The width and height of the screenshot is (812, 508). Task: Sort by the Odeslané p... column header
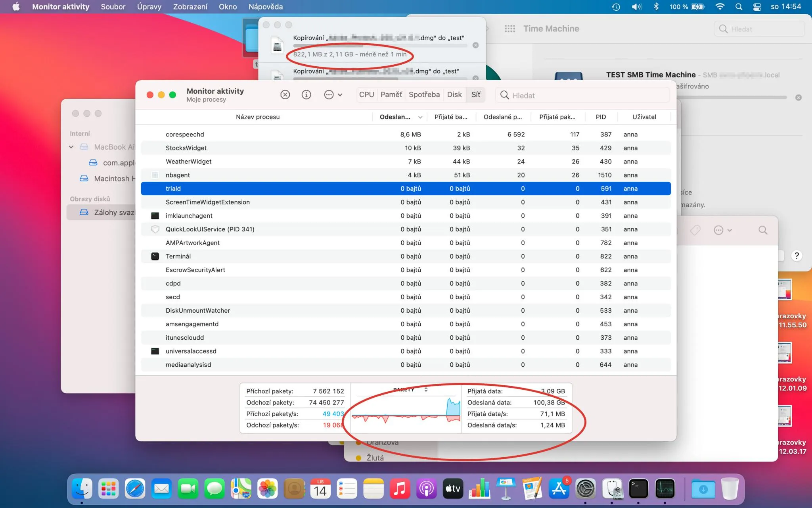click(503, 117)
